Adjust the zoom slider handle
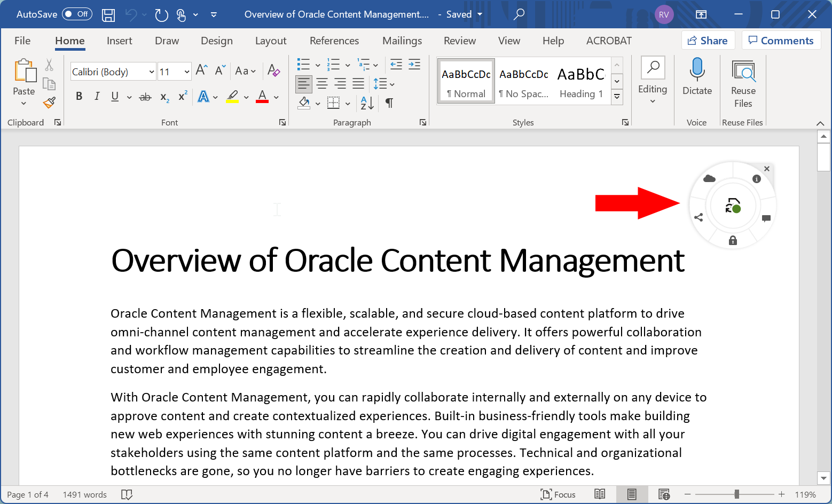 tap(736, 494)
